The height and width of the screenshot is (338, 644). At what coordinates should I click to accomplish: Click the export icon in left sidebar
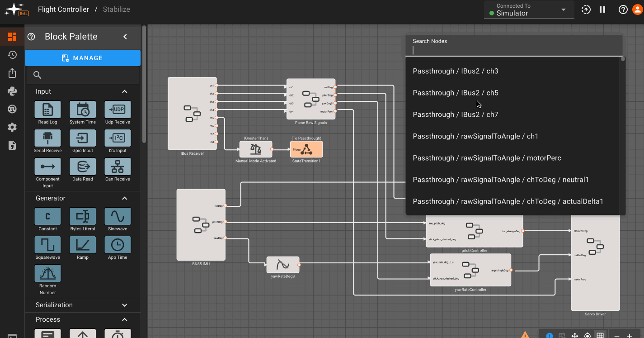click(12, 73)
